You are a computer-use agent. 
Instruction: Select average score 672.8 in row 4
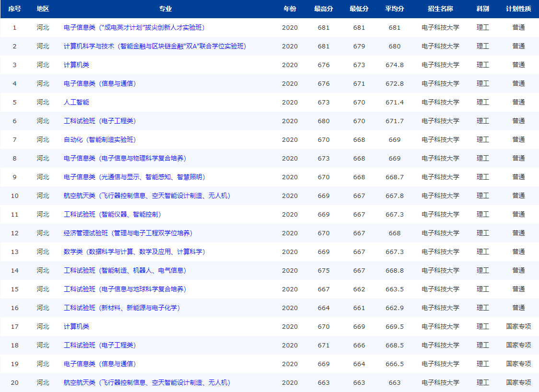395,83
